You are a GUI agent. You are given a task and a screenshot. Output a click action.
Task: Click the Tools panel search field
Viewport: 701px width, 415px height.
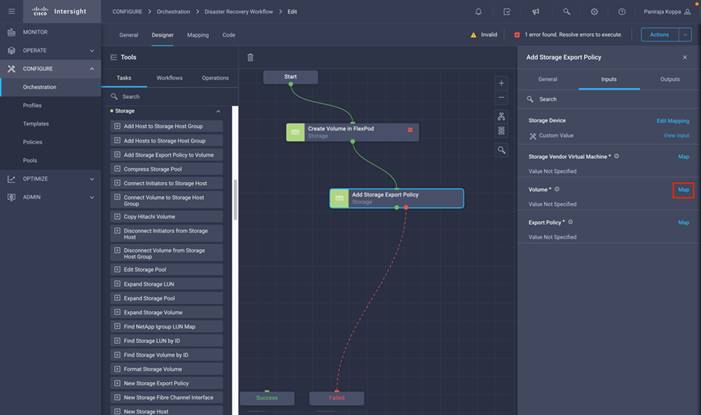tap(170, 97)
